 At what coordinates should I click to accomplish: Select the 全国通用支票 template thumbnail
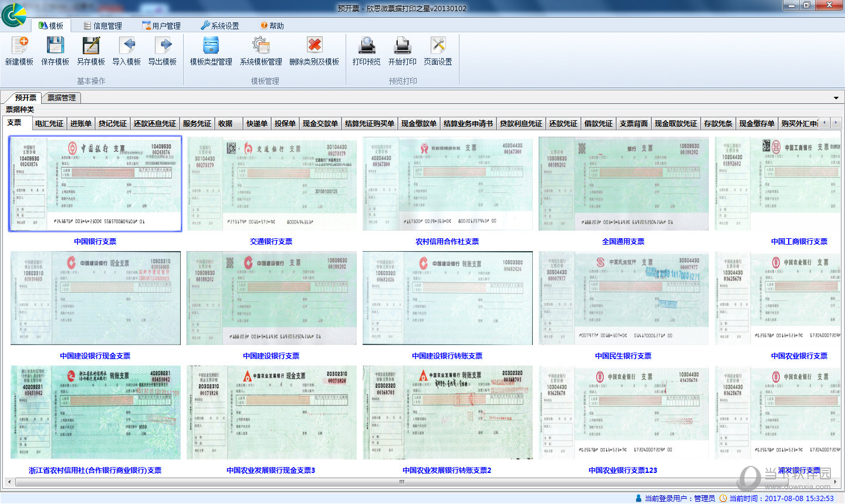click(x=624, y=184)
